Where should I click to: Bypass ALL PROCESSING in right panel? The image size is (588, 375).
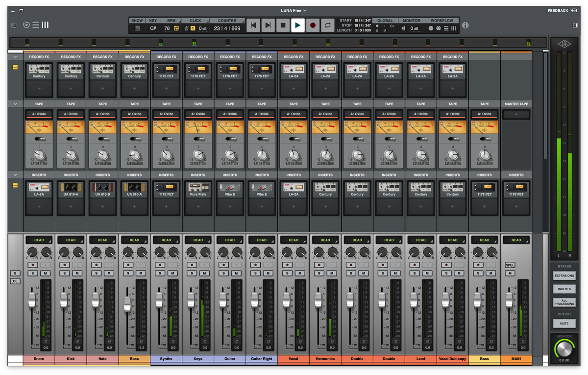pyautogui.click(x=564, y=302)
